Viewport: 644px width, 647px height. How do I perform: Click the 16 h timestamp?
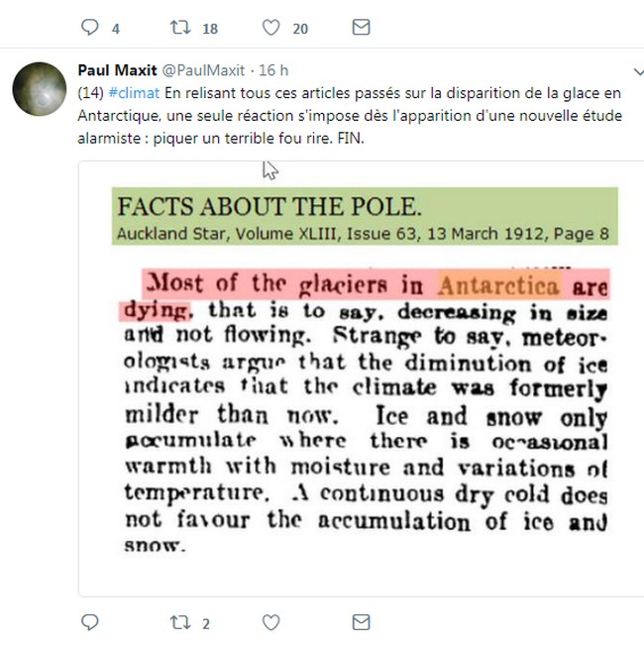[x=273, y=71]
